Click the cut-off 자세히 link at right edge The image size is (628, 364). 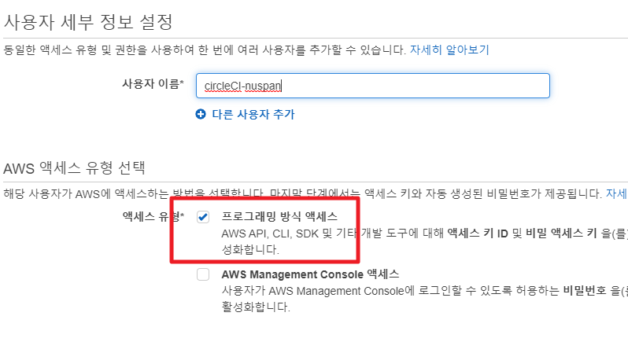(x=617, y=193)
